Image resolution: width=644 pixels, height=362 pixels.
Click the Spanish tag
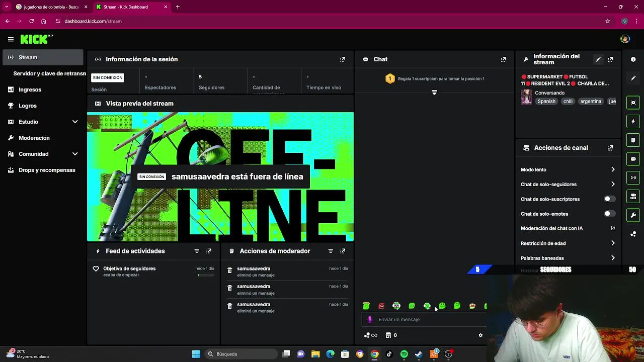(x=546, y=102)
